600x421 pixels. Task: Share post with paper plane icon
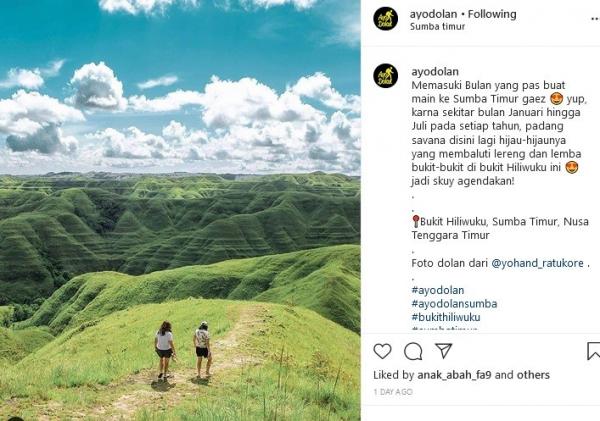(444, 351)
